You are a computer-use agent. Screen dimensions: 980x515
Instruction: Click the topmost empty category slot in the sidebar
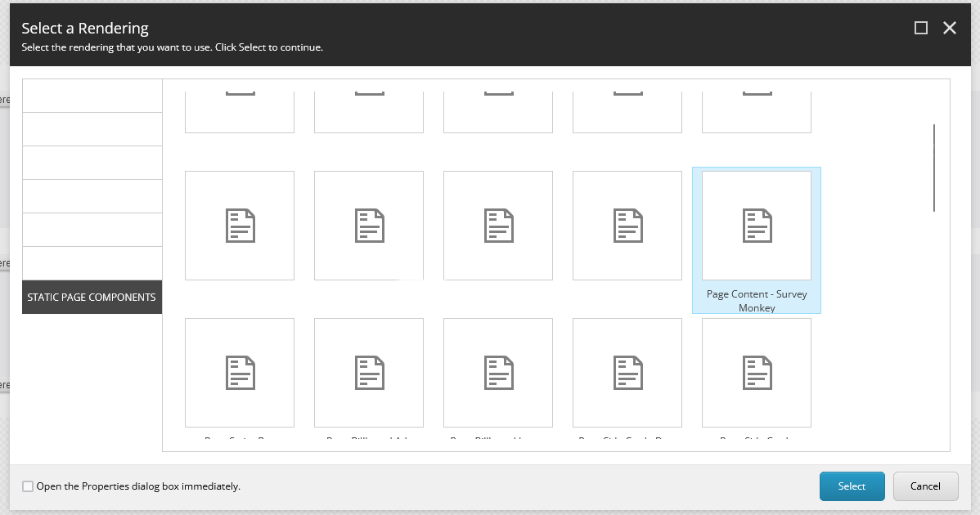pos(92,95)
